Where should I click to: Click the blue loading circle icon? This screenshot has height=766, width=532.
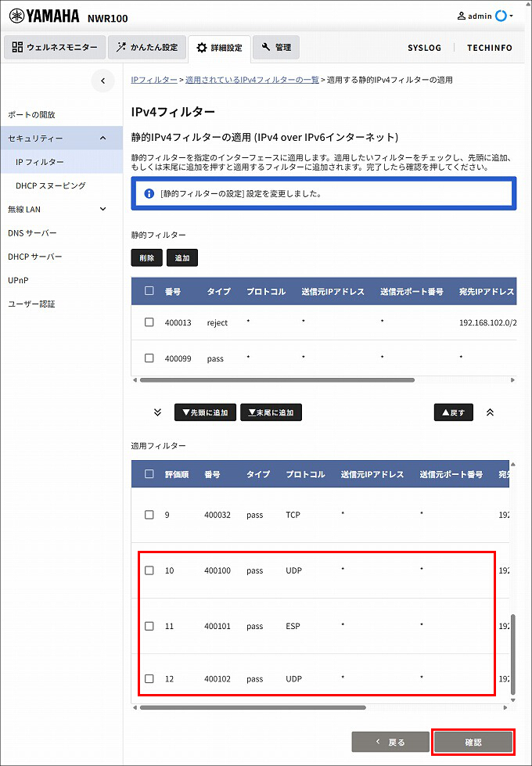click(x=501, y=16)
